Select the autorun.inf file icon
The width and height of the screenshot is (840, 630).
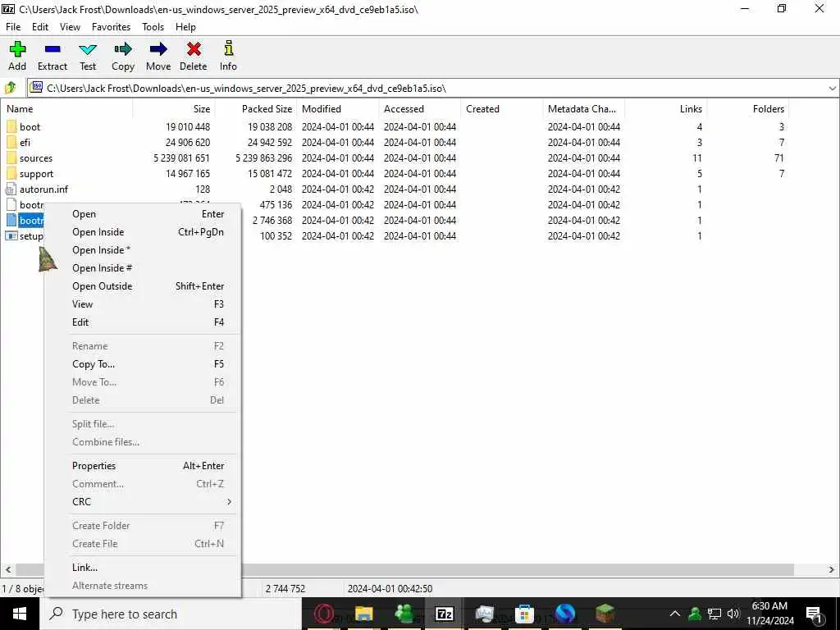tap(11, 189)
